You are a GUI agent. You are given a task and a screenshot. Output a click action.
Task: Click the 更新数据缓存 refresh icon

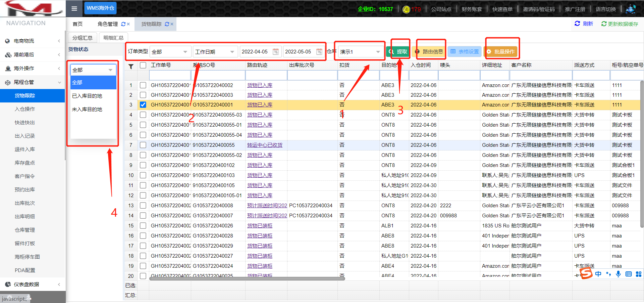[604, 24]
